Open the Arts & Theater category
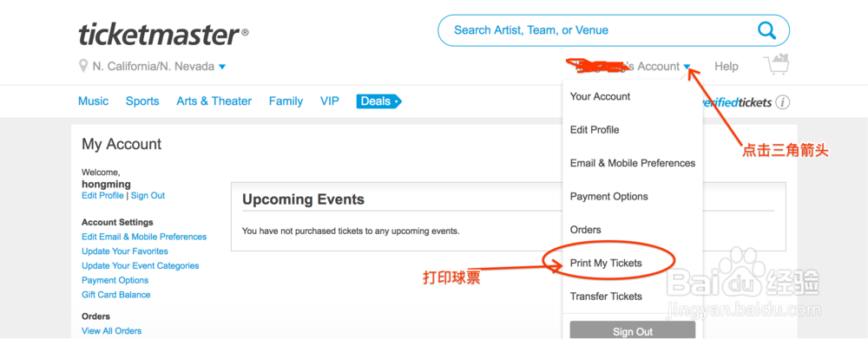 pyautogui.click(x=214, y=101)
